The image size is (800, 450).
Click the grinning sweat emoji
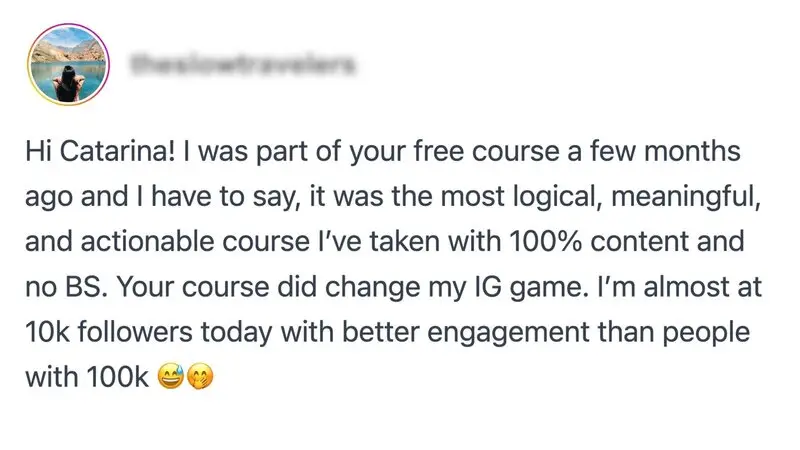point(171,378)
